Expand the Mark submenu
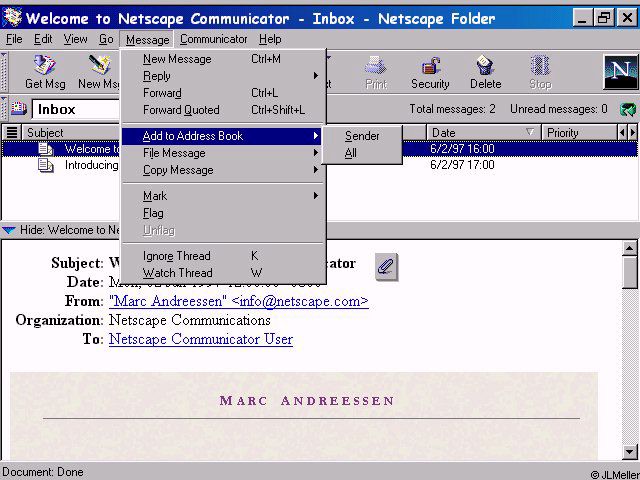 pyautogui.click(x=223, y=196)
